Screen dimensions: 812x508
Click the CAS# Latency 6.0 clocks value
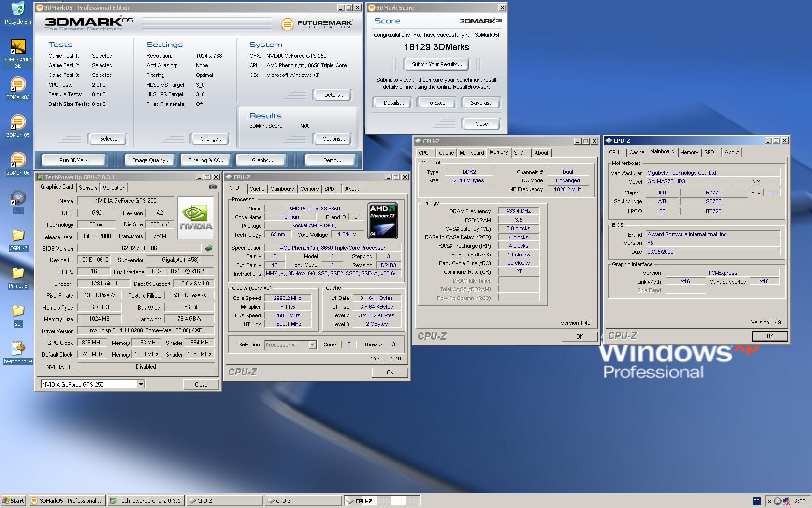click(519, 229)
